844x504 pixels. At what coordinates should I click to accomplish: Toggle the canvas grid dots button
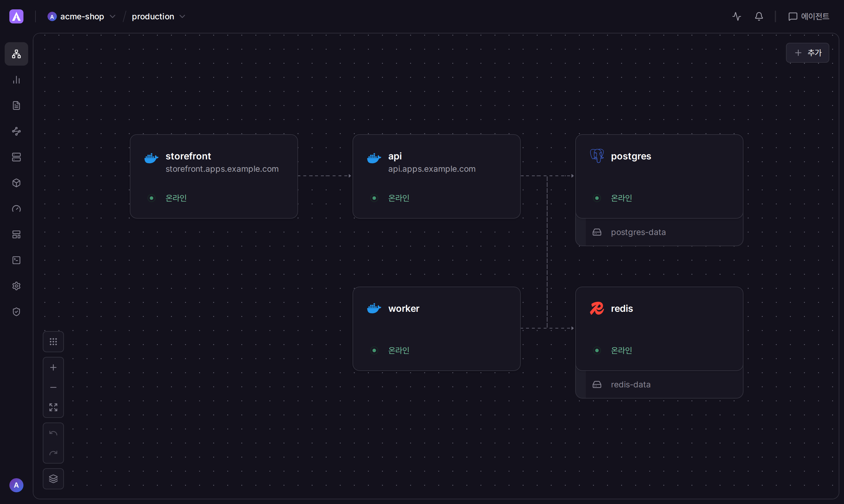(x=53, y=342)
